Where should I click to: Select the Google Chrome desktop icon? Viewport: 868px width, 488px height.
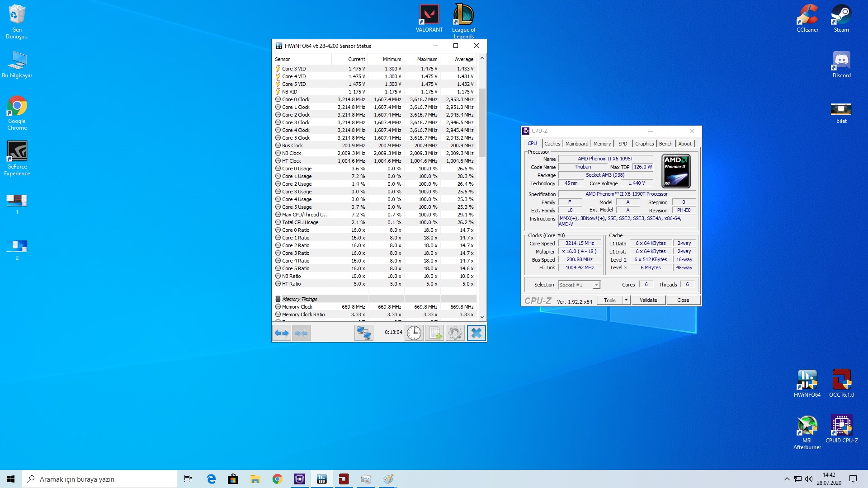pyautogui.click(x=17, y=113)
